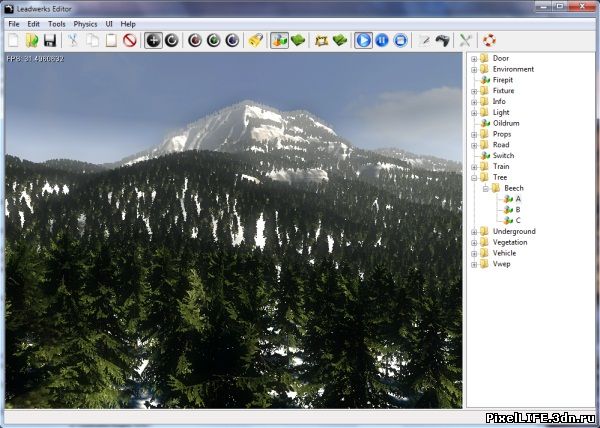
Task: Expand the Info folder
Action: (x=474, y=102)
